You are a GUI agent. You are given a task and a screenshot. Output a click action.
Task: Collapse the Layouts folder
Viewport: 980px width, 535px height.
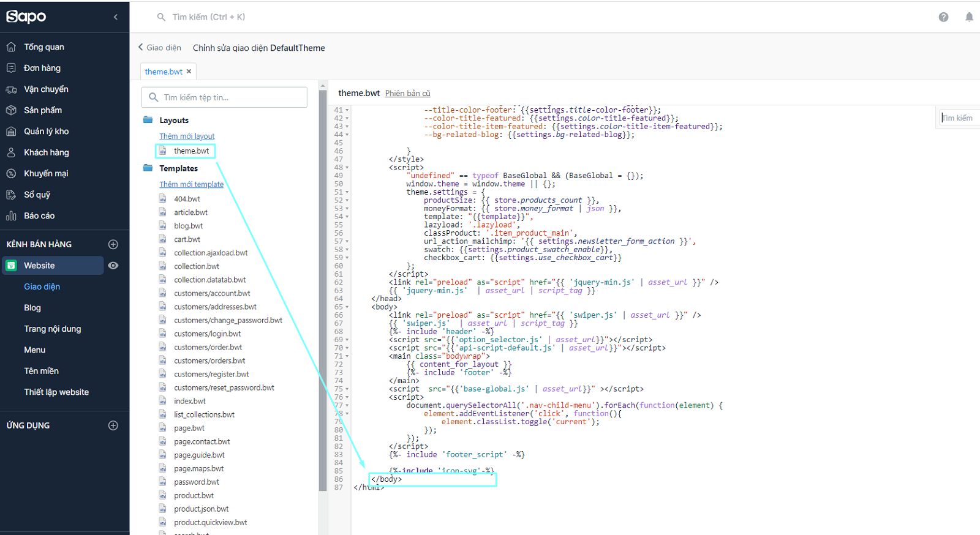(148, 120)
